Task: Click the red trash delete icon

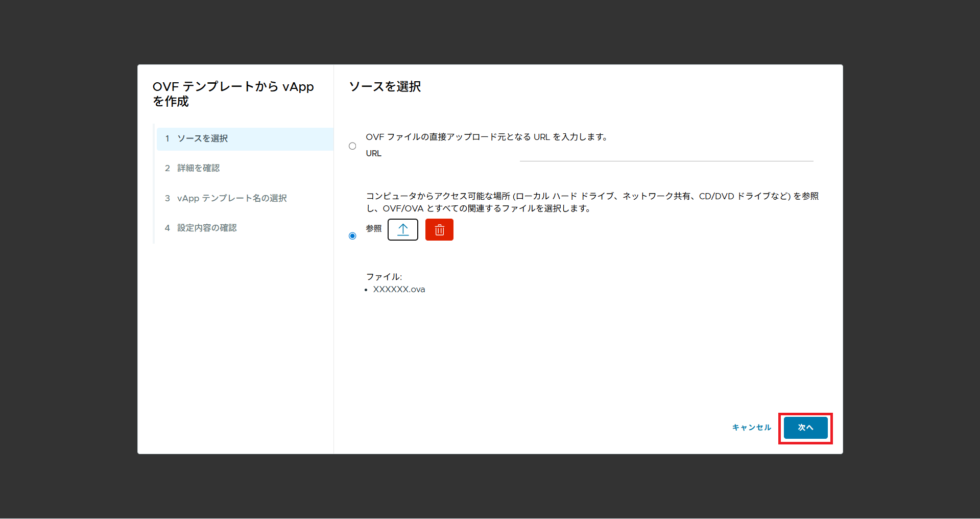Action: click(439, 230)
